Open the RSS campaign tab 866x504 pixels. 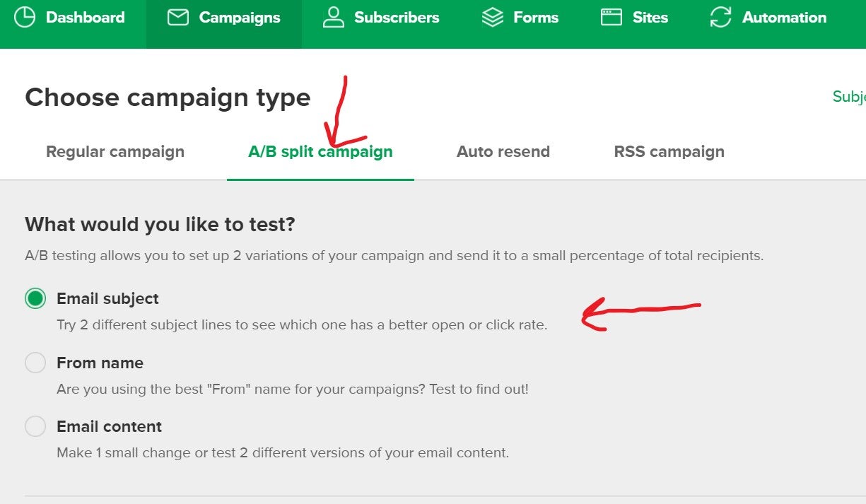[x=669, y=151]
